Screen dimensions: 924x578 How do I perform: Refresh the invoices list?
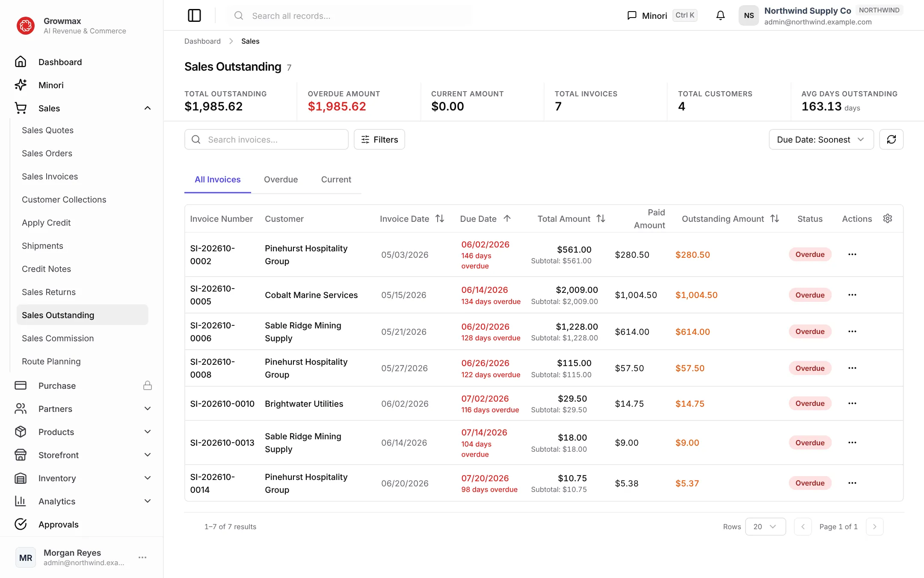tap(891, 140)
